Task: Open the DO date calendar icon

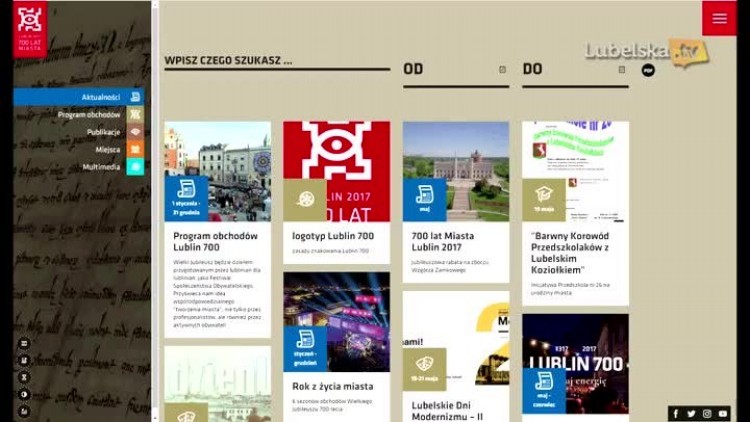Action: (621, 69)
